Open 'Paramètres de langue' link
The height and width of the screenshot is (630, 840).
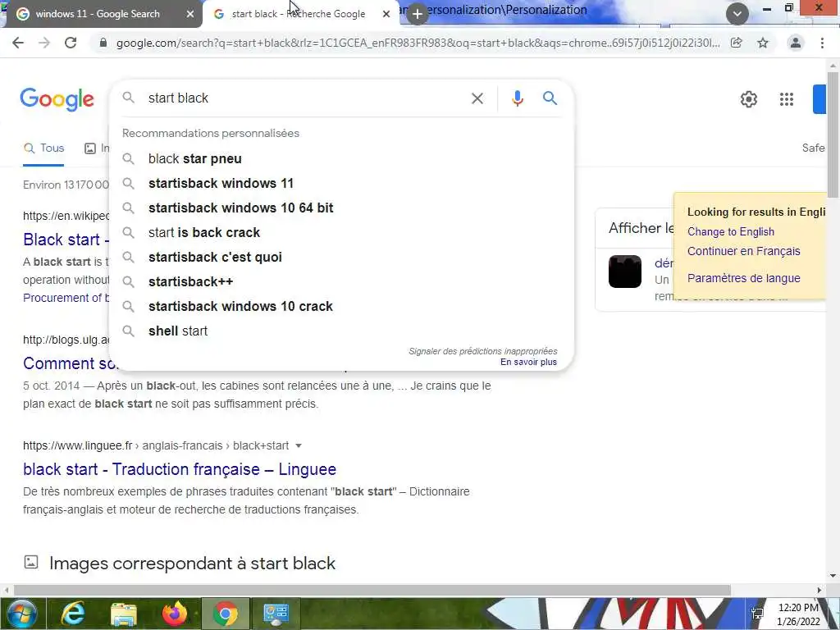(743, 279)
